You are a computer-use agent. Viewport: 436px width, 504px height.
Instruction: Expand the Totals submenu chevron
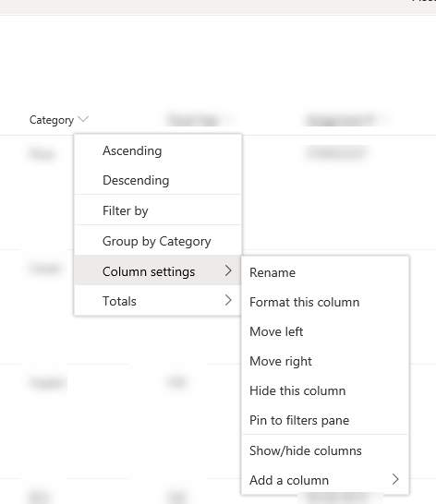[x=228, y=300]
